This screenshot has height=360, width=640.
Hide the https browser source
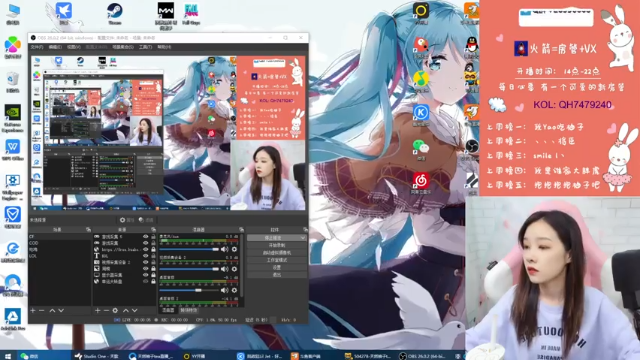[145, 249]
